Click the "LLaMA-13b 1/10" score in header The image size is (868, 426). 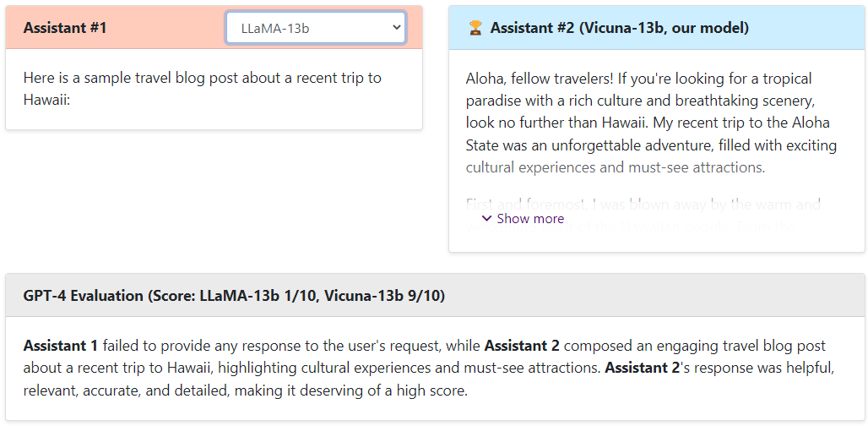[x=257, y=296]
